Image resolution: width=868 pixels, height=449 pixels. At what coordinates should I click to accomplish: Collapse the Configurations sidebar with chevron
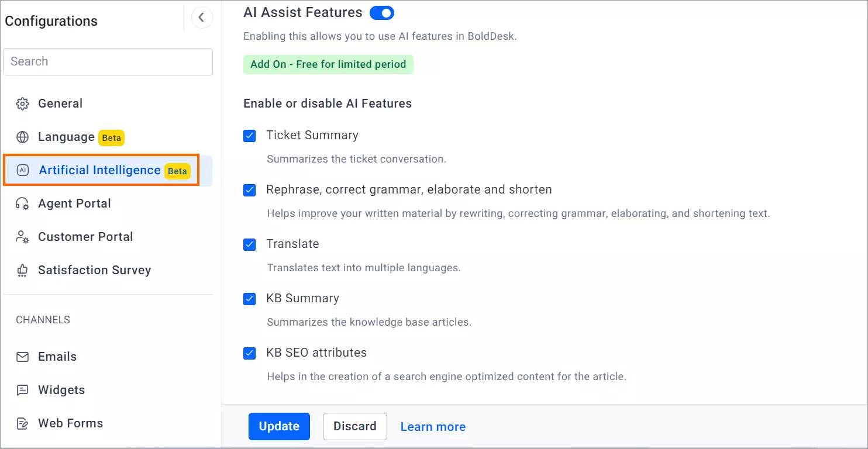click(x=201, y=18)
